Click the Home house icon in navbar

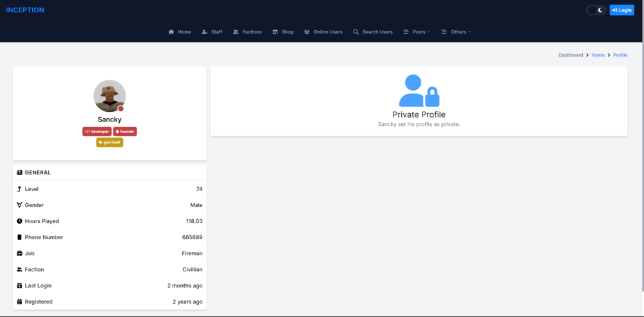coord(171,32)
